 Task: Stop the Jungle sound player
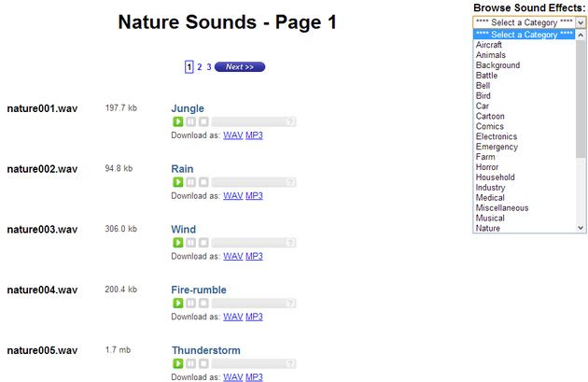203,121
